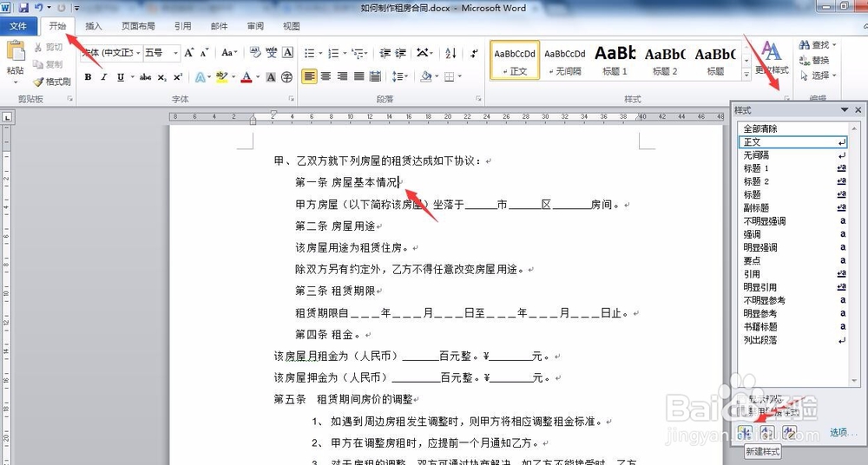Click the Decrease Indent icon
Viewport: 868px width, 465px height.
click(385, 53)
